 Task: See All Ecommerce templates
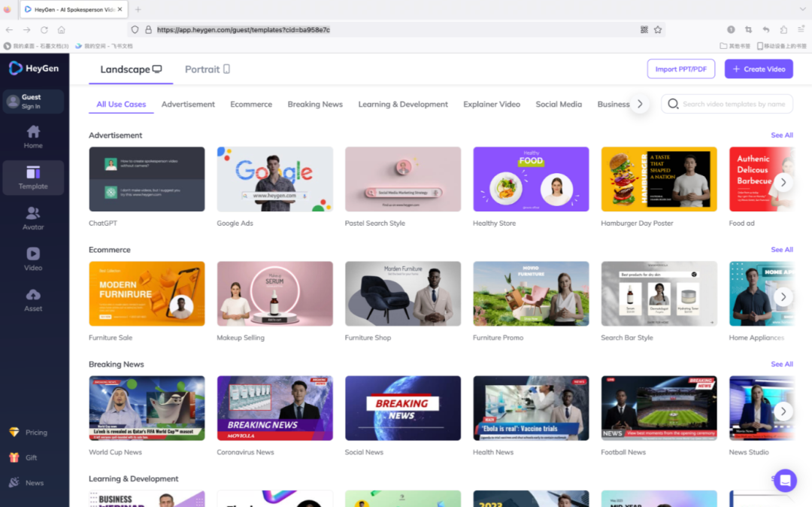(781, 250)
